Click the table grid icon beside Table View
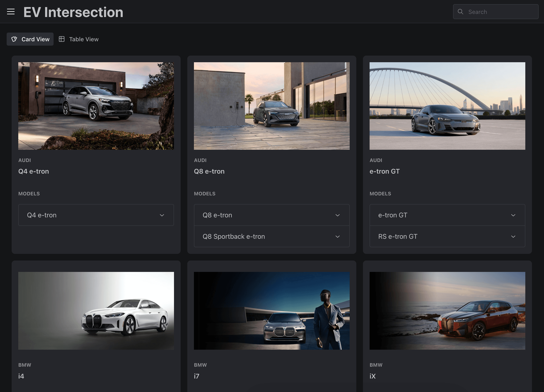 (x=62, y=39)
